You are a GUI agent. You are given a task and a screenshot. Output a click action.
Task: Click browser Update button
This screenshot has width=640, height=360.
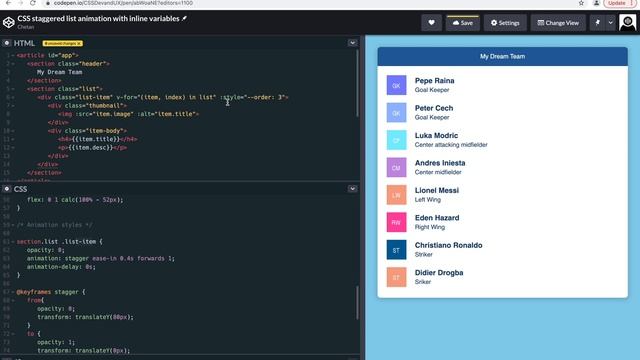620,3
